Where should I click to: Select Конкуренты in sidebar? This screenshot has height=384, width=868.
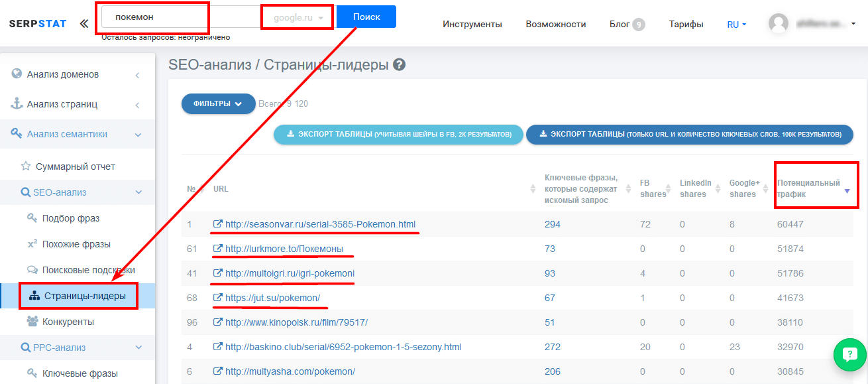pos(68,322)
